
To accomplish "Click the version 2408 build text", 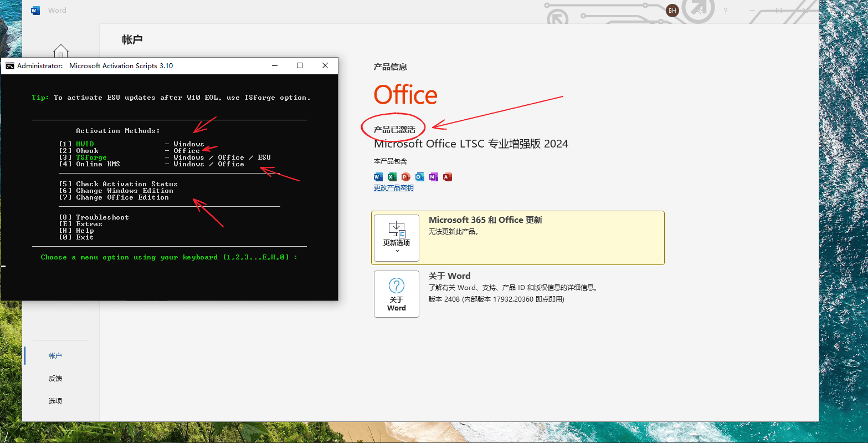I will point(496,299).
